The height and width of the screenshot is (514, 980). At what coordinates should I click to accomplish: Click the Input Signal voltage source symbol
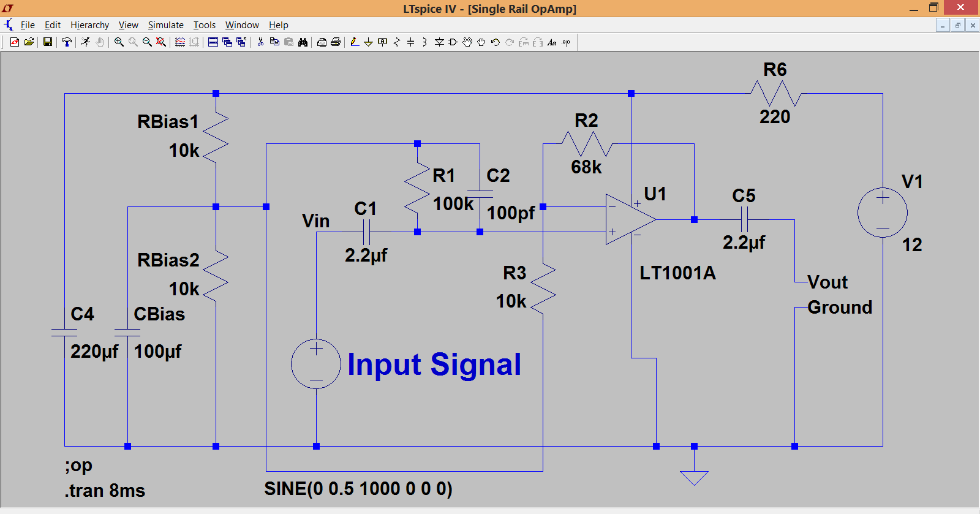click(x=316, y=364)
